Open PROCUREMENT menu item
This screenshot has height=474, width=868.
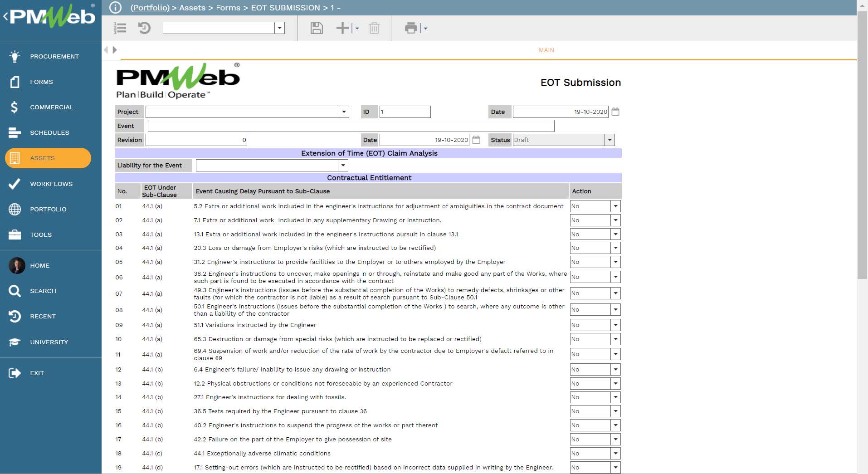click(54, 56)
